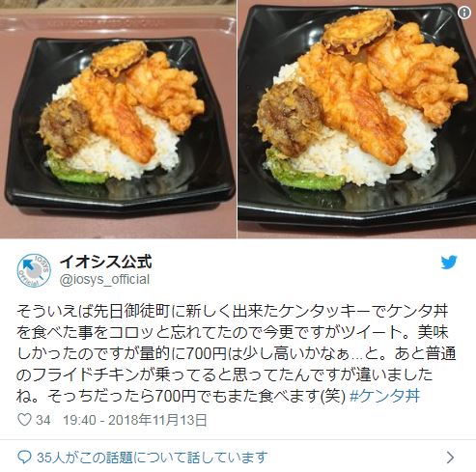Like the tweet with heart icon

pos(24,420)
